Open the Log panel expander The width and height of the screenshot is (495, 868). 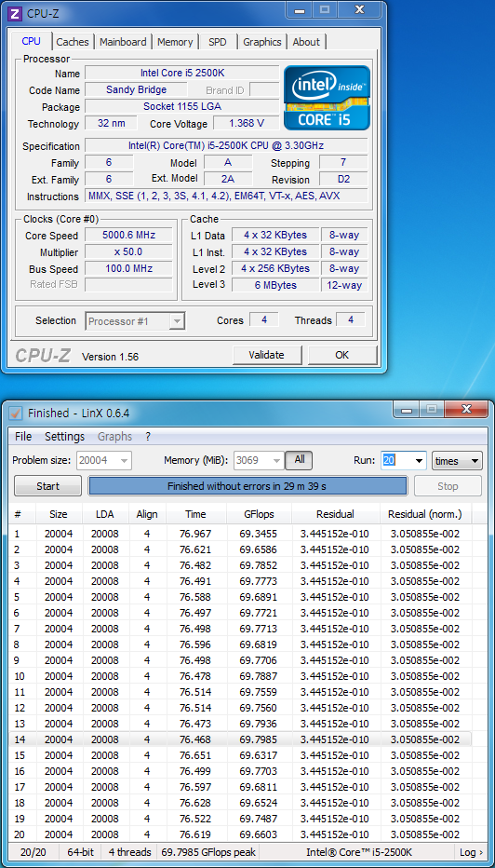pos(471,852)
